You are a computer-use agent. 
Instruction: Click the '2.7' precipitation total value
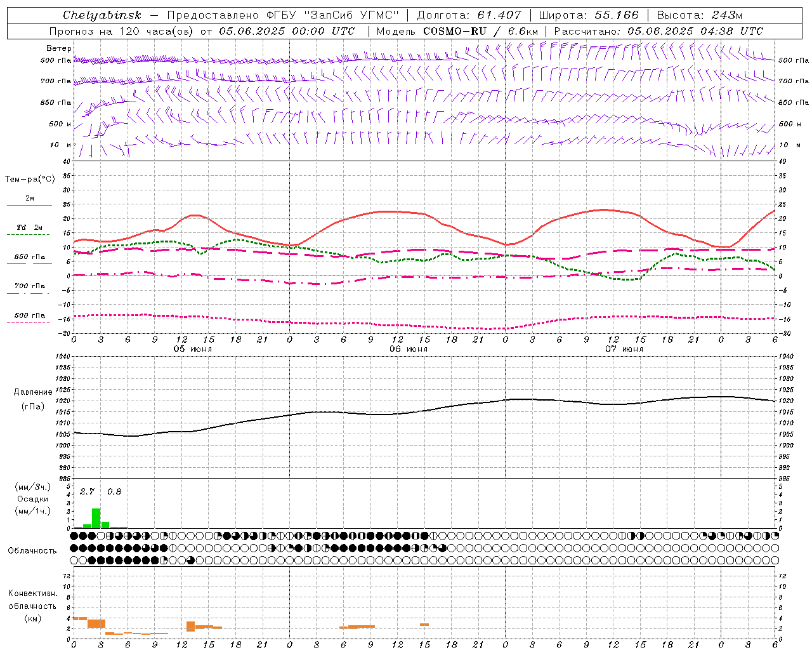87,492
